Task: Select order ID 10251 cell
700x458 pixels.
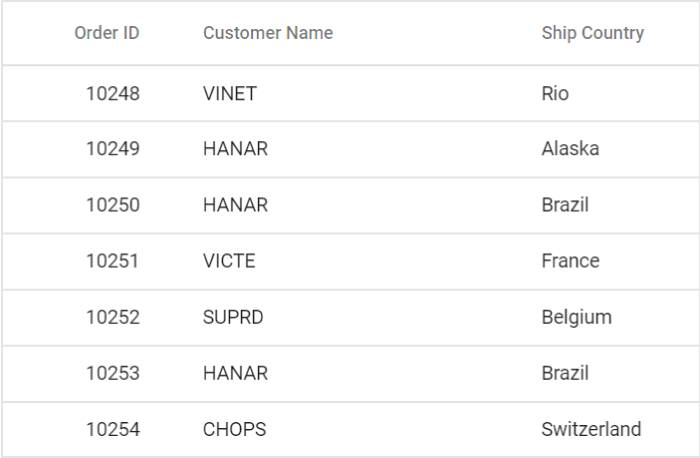Action: tap(113, 261)
